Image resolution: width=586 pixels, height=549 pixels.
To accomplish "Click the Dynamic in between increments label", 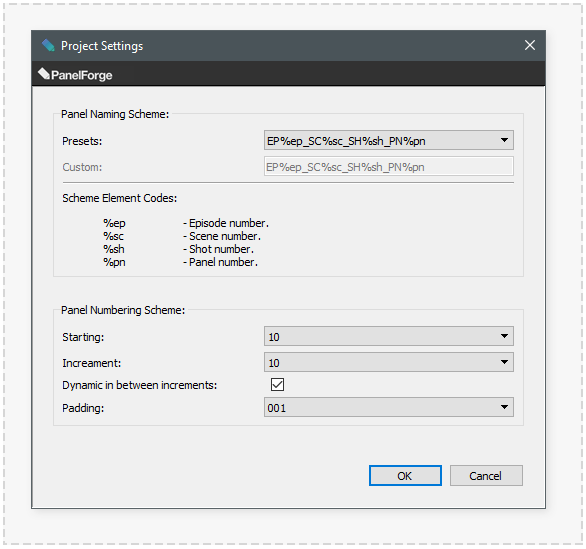I will (139, 385).
